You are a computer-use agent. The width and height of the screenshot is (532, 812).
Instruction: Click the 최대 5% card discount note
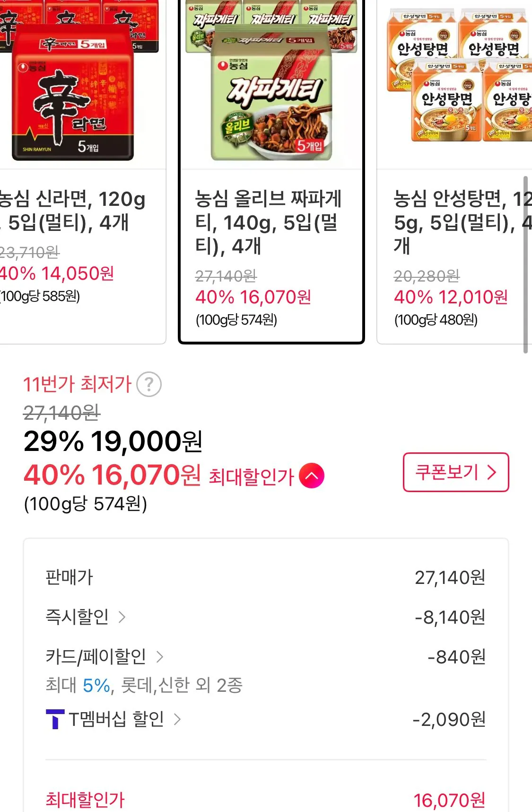(x=144, y=685)
